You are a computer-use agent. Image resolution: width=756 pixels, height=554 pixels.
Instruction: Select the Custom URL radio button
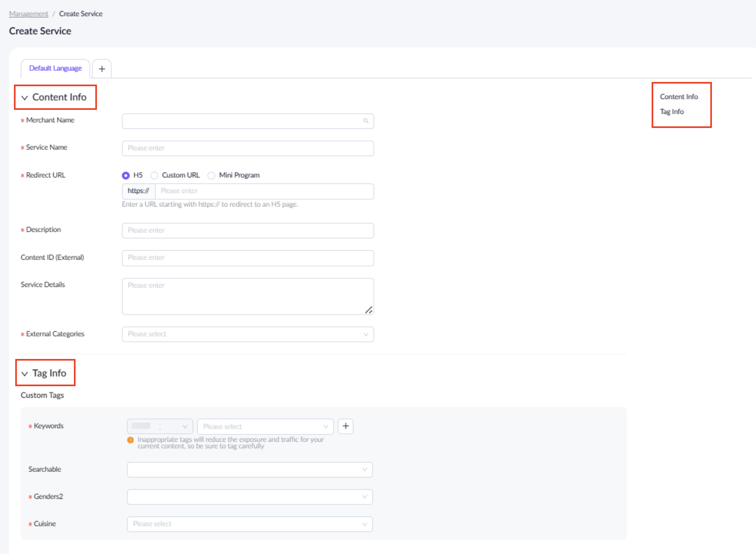pos(154,175)
